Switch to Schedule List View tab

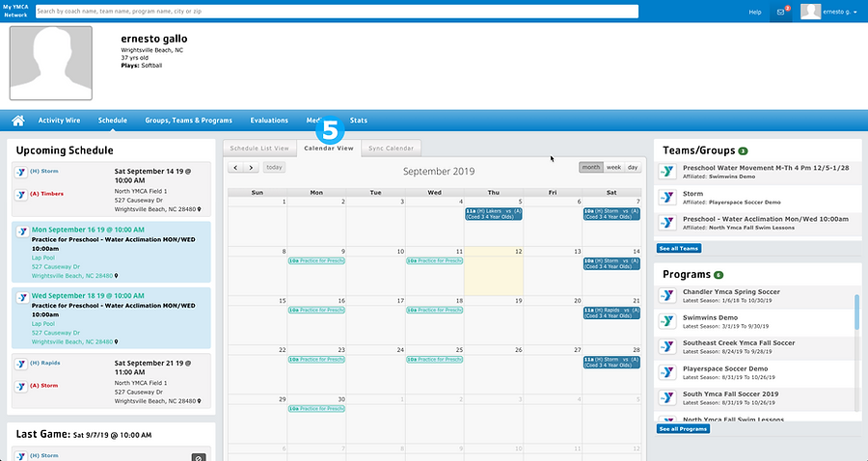click(259, 149)
